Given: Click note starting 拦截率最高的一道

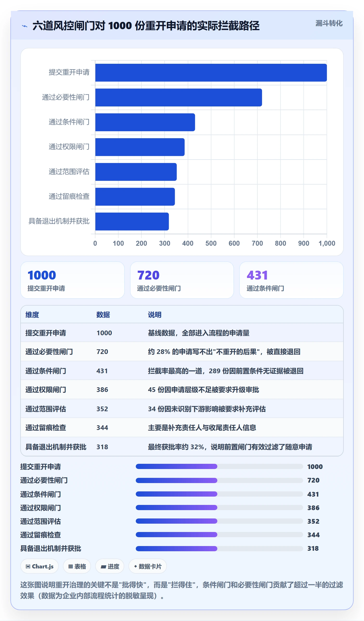Looking at the screenshot, I should 226,371.
